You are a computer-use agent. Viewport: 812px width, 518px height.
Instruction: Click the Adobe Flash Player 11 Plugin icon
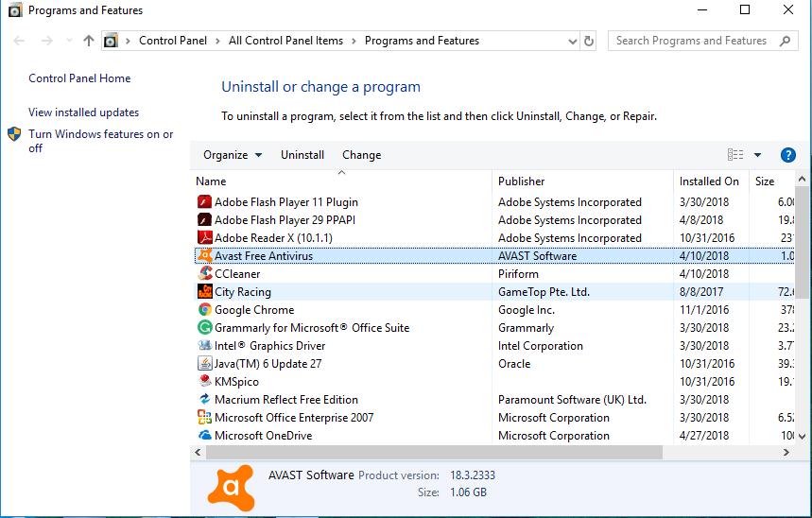click(x=204, y=201)
